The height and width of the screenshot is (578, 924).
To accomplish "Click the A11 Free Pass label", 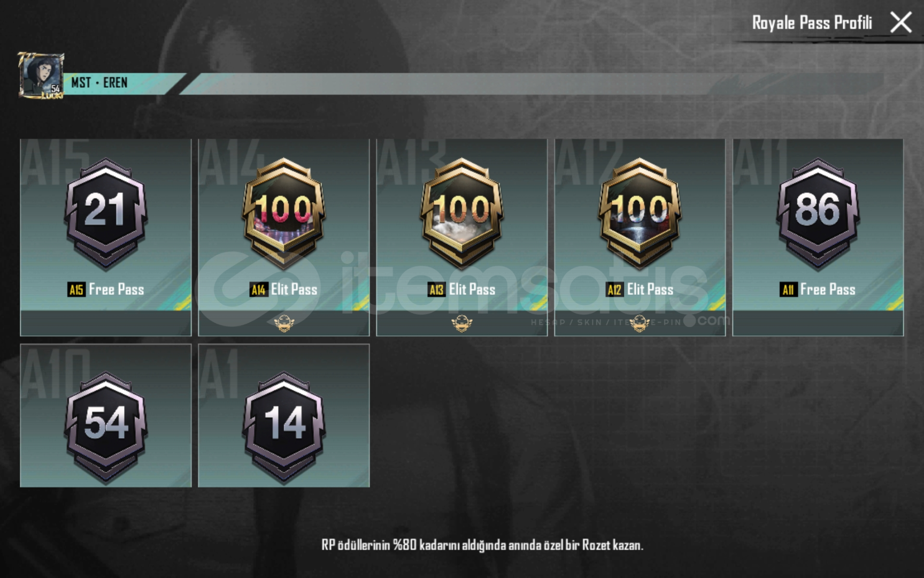I will coord(818,290).
